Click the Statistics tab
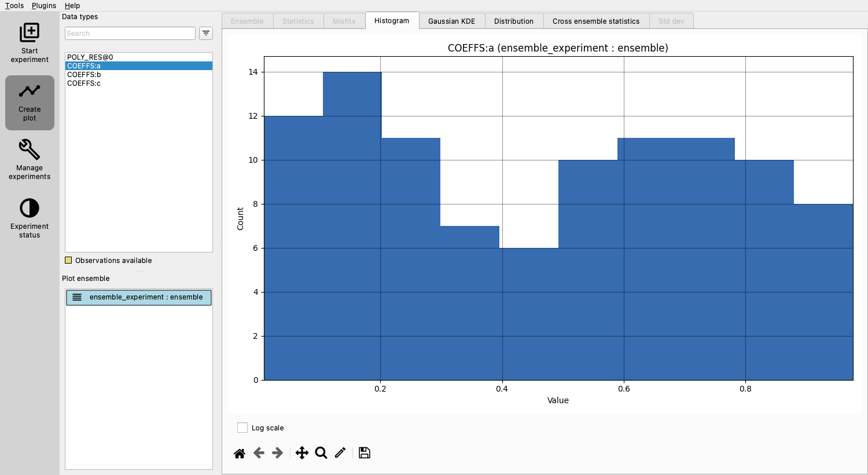The height and width of the screenshot is (475, 868). [298, 21]
